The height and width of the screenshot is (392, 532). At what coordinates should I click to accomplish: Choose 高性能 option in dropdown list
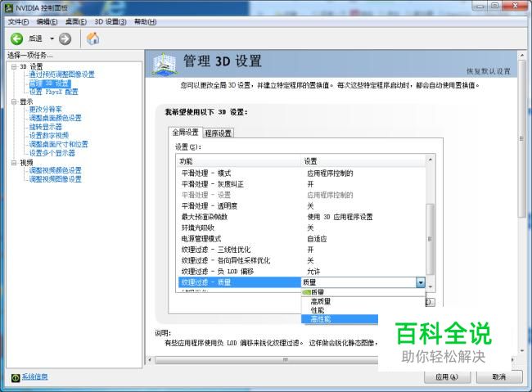point(340,319)
